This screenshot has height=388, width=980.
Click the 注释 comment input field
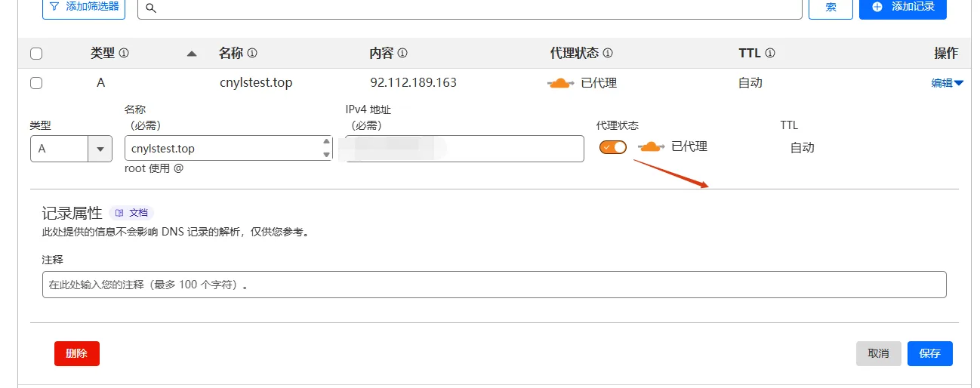[x=495, y=285]
